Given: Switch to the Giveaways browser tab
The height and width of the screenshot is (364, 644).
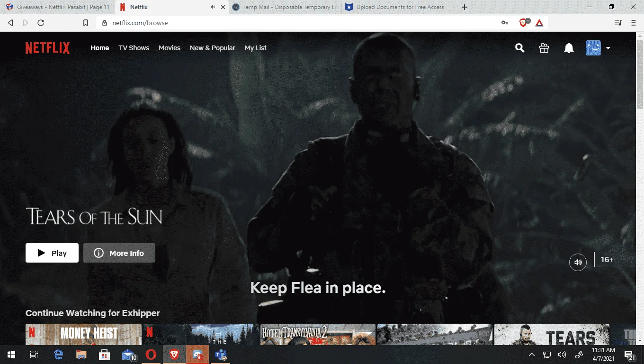Looking at the screenshot, I should pos(57,7).
